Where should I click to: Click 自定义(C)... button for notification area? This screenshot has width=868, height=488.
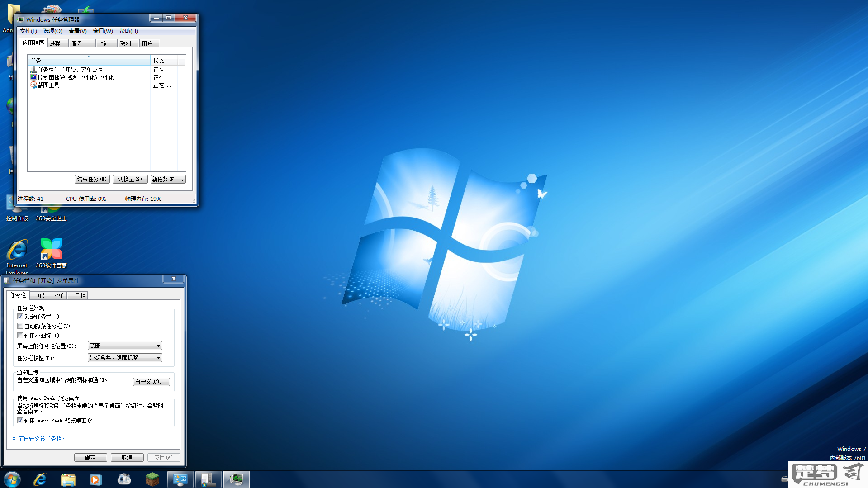[x=152, y=382]
